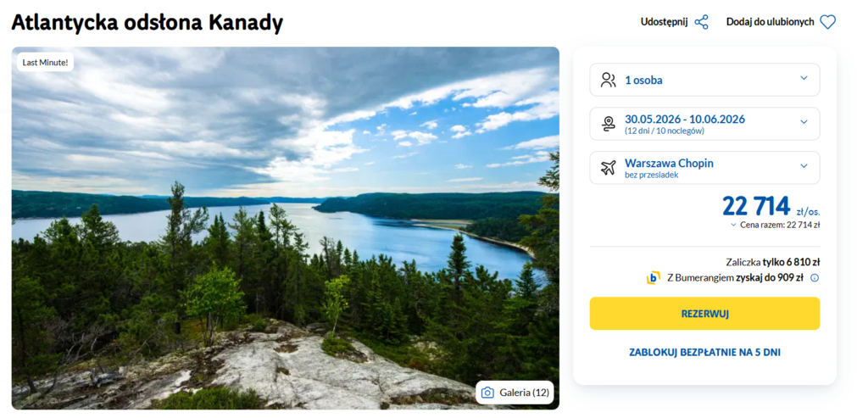
Task: Click the calendar pin icon beside dates
Action: [x=608, y=124]
